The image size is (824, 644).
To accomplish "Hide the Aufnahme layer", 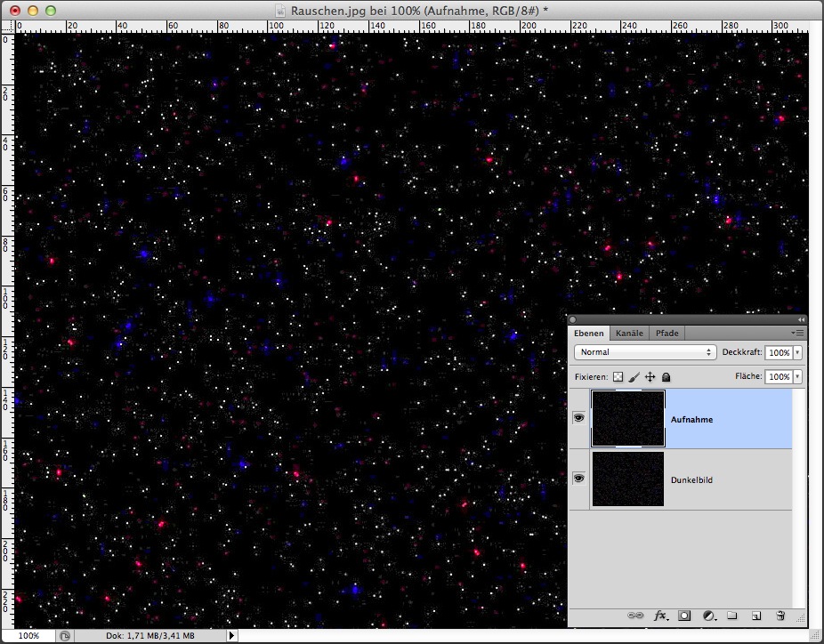I will pyautogui.click(x=579, y=418).
